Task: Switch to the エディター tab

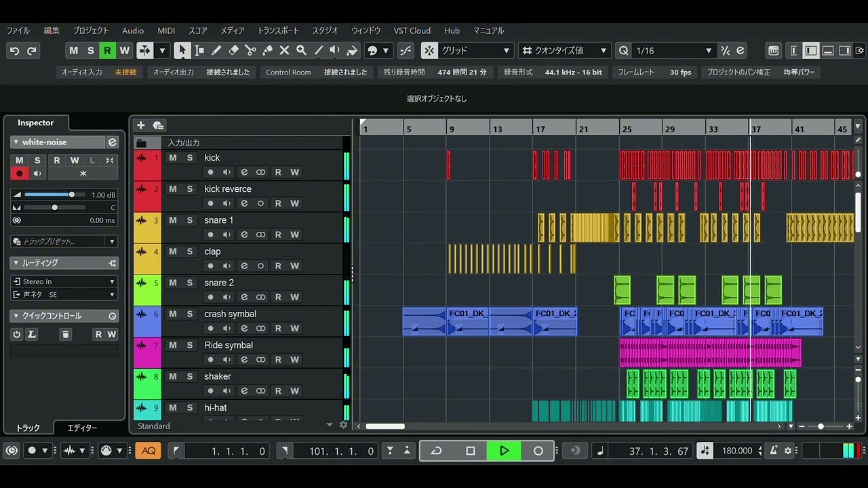Action: click(82, 428)
